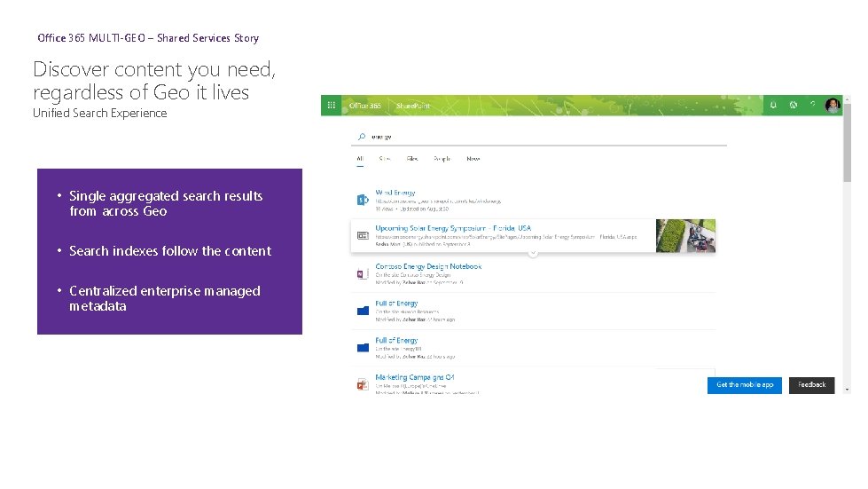868x489 pixels.
Task: Click the news page icon beside Solar Energy Symposium
Action: [363, 236]
